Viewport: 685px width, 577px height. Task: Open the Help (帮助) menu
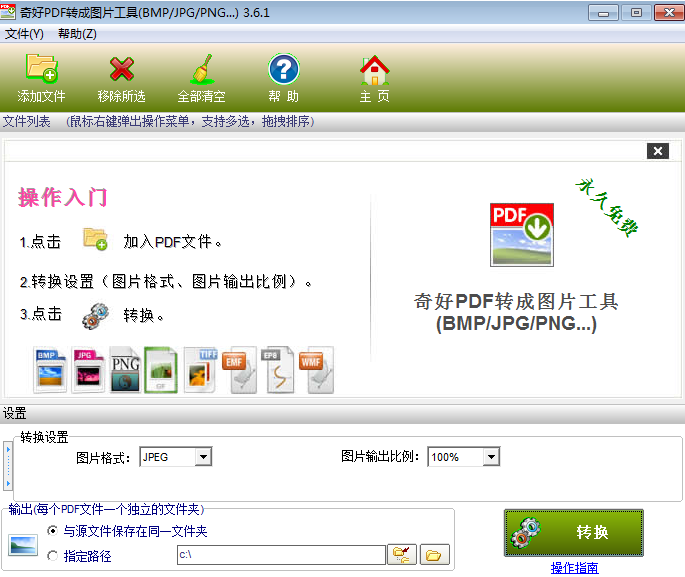77,34
